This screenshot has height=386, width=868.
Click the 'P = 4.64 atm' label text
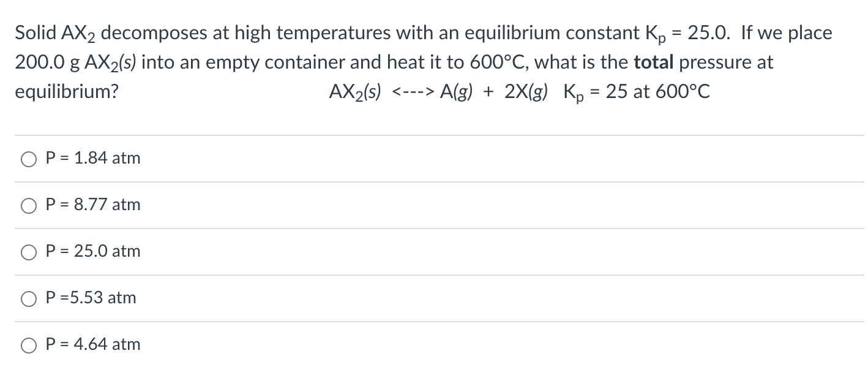(93, 344)
